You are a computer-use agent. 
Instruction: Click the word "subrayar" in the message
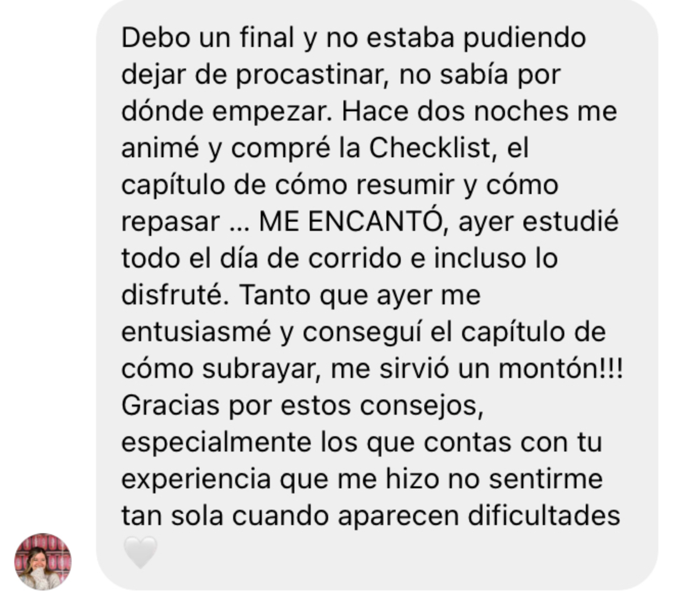(261, 369)
